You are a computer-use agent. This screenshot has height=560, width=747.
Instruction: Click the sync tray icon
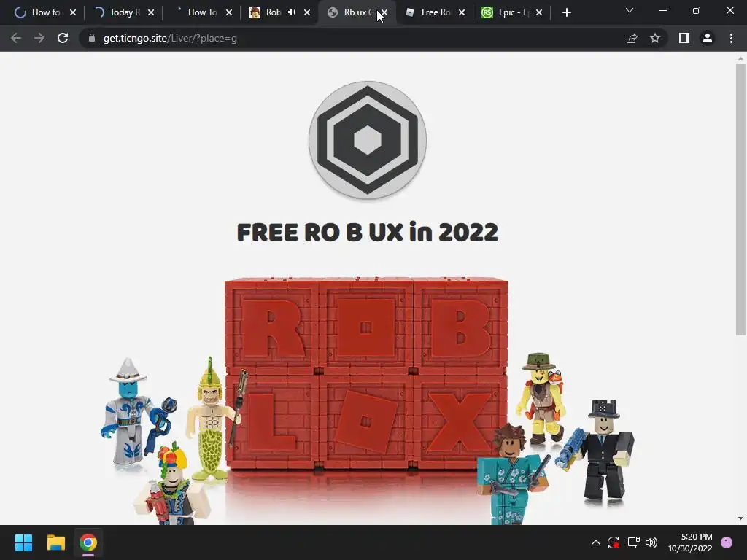click(613, 542)
